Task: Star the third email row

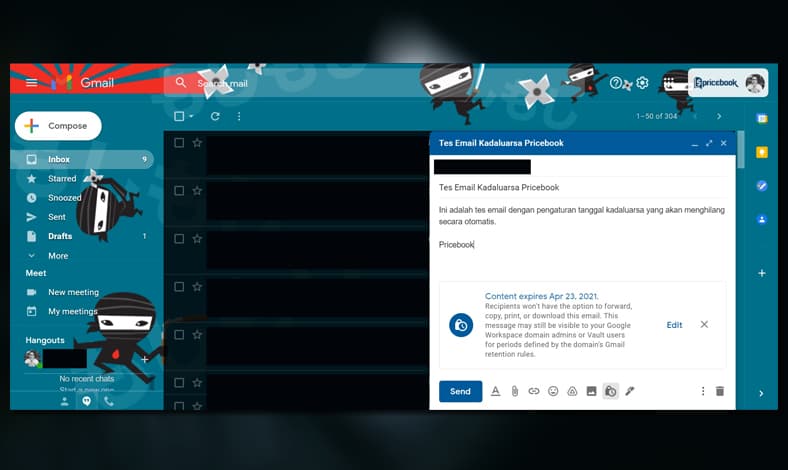Action: [197, 239]
